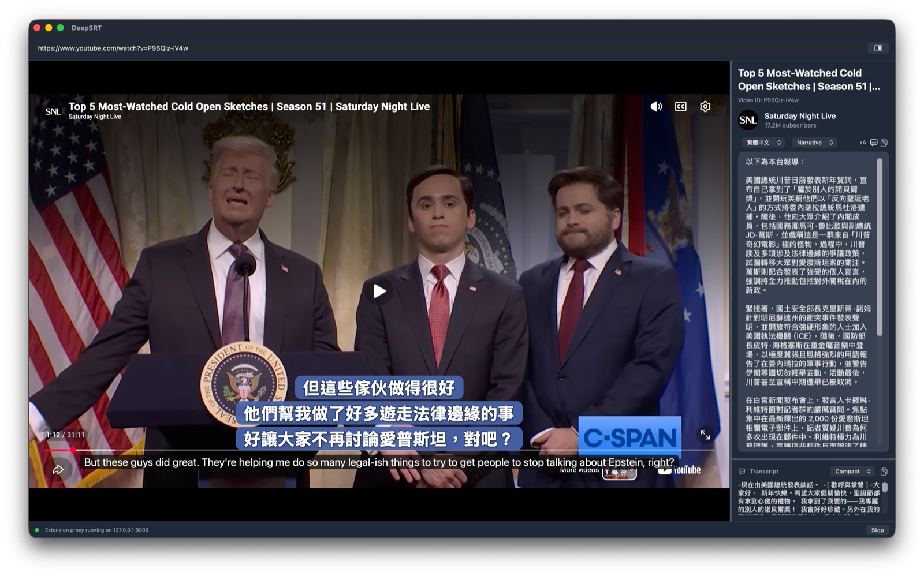This screenshot has width=924, height=576.
Task: Click the 1:12 / 31:11 time display
Action: click(x=65, y=435)
